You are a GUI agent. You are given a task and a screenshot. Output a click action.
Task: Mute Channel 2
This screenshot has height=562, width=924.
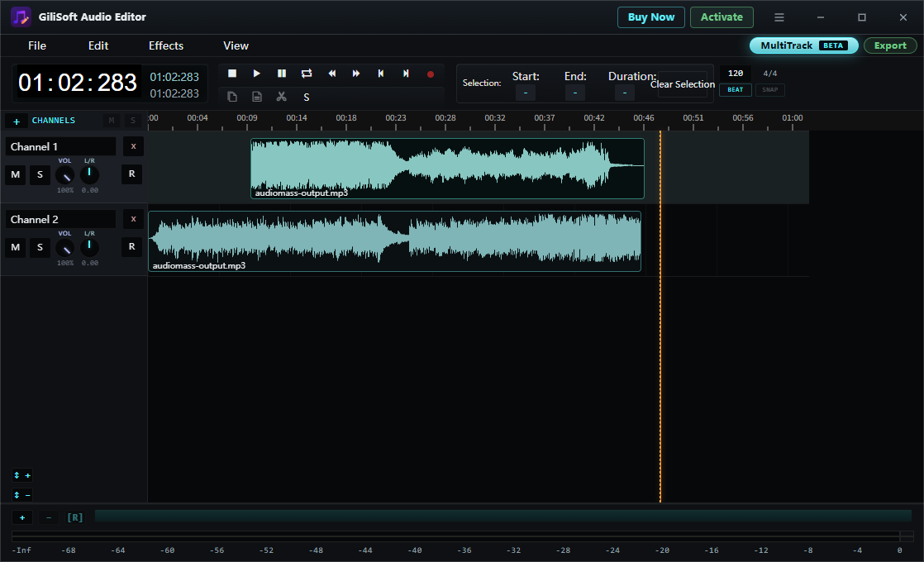click(16, 247)
